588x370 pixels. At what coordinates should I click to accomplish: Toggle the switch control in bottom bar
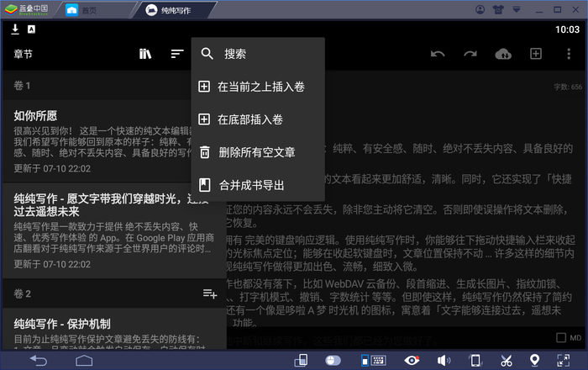pos(333,361)
